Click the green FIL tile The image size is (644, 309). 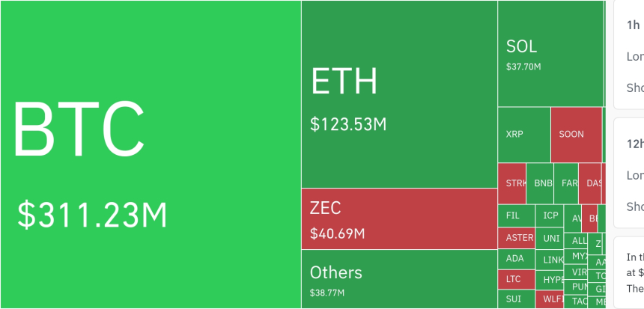(516, 215)
